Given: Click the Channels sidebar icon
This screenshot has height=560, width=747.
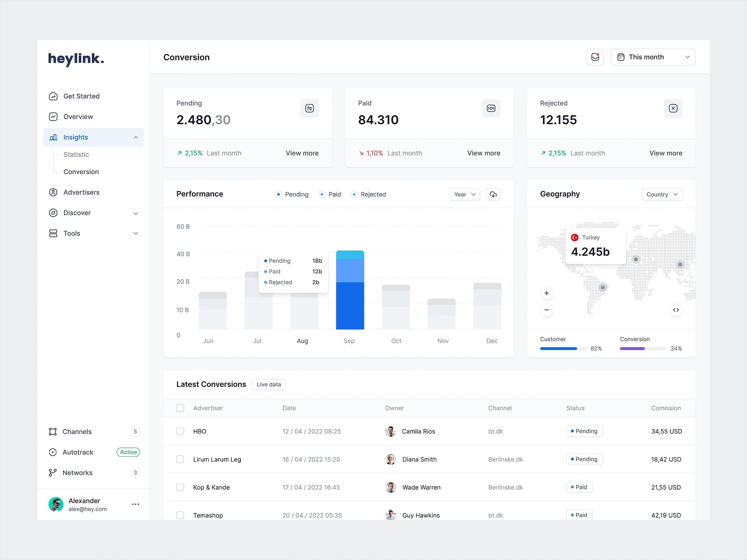Looking at the screenshot, I should point(54,431).
